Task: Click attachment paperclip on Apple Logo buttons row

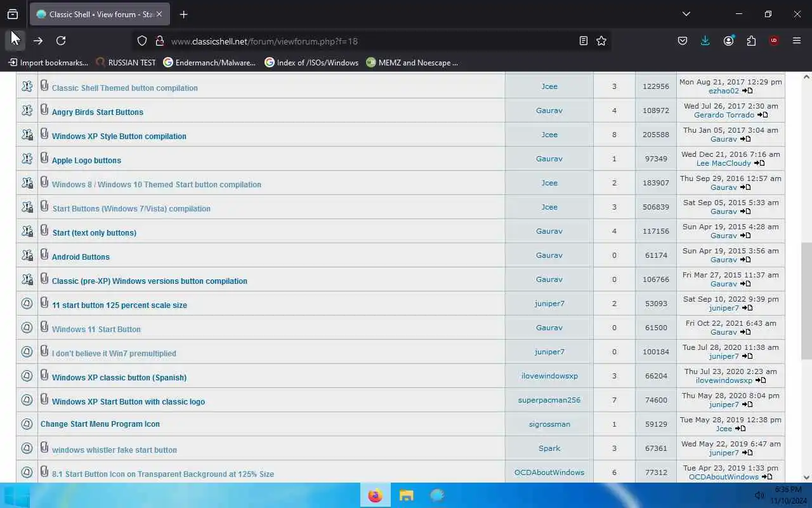Action: (x=44, y=157)
